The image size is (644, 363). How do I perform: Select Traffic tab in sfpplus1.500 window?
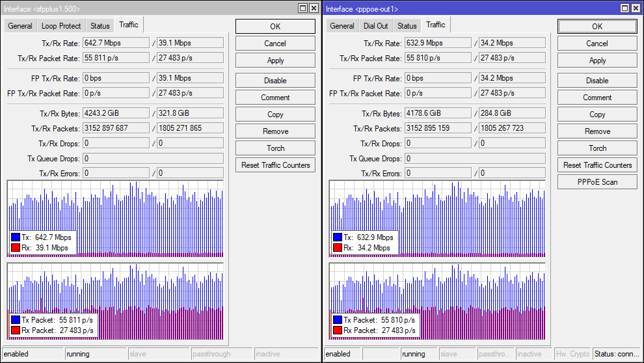point(129,25)
